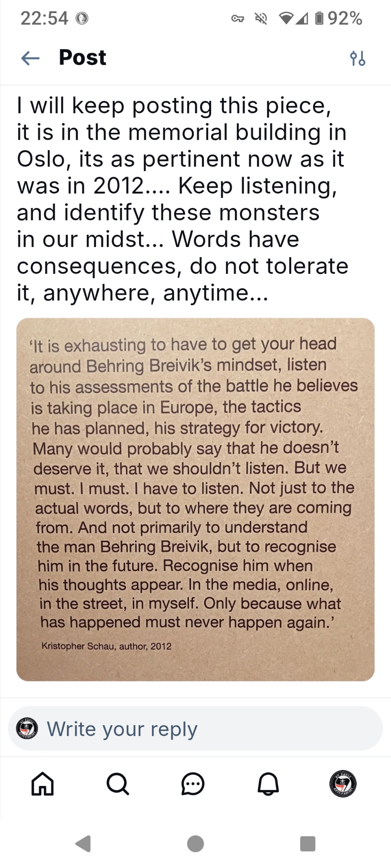The width and height of the screenshot is (391, 868).
Task: Open Notifications bell tab
Action: [268, 784]
